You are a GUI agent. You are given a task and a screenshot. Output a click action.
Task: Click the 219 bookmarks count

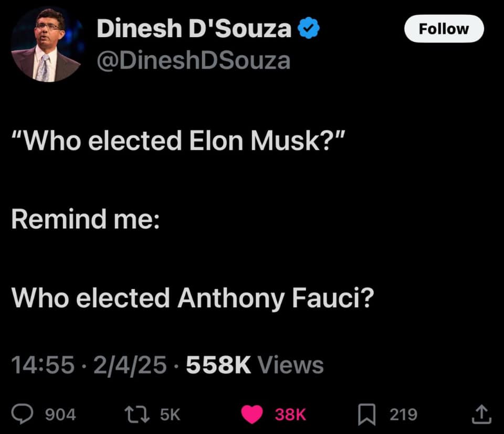[x=403, y=415]
